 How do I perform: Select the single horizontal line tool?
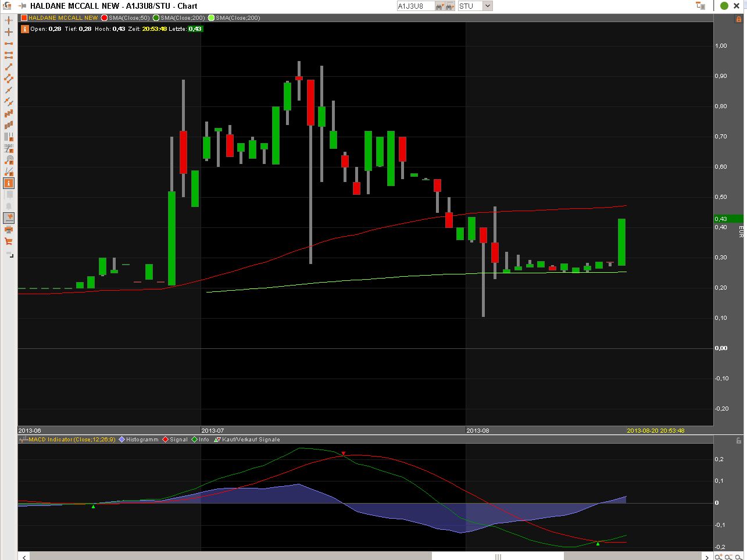9,44
